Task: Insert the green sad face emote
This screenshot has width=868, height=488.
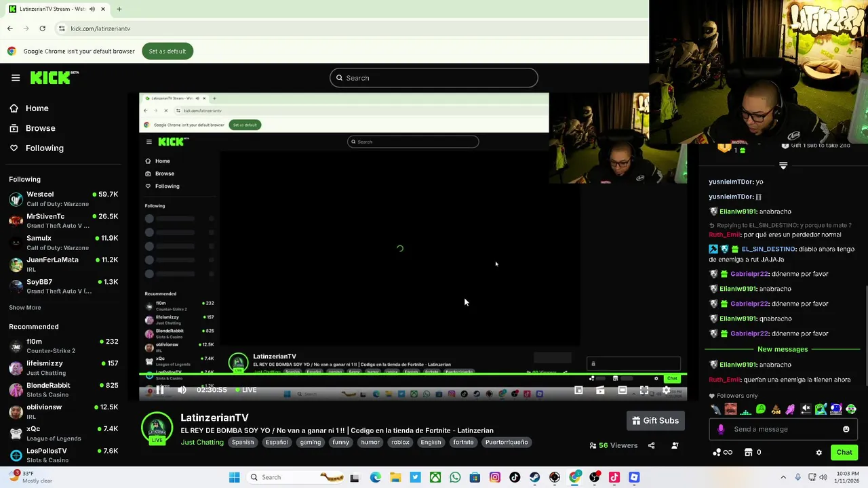Action: pyautogui.click(x=760, y=409)
